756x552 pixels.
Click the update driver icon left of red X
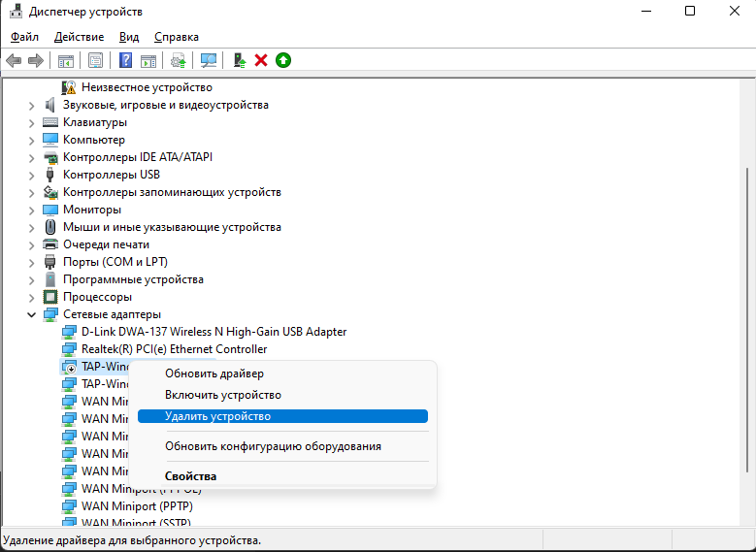(x=240, y=60)
